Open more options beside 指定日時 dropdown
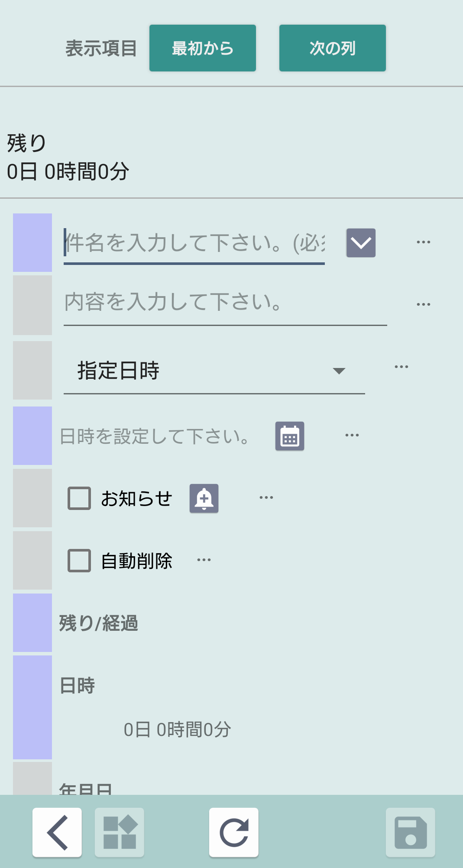 point(401,367)
